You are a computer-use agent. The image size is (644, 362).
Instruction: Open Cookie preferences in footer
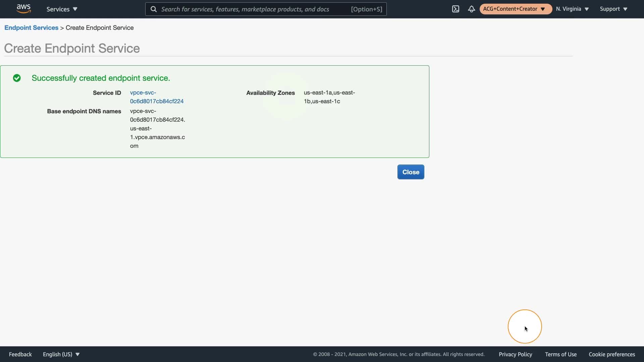tap(611, 354)
